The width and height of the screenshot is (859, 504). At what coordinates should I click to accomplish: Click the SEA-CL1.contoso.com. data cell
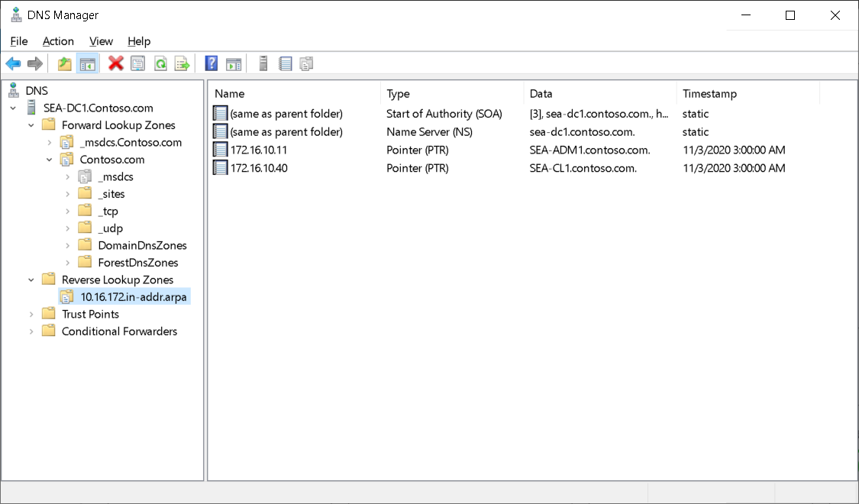[x=583, y=168]
